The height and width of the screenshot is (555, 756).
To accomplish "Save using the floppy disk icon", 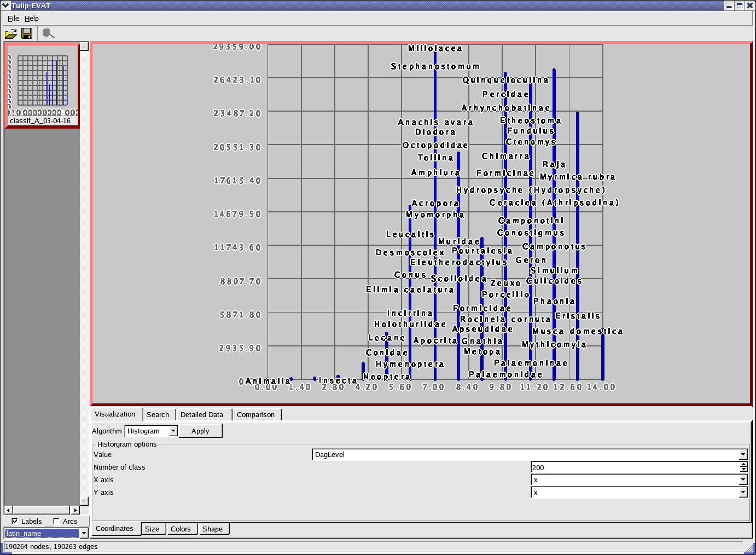I will click(27, 34).
